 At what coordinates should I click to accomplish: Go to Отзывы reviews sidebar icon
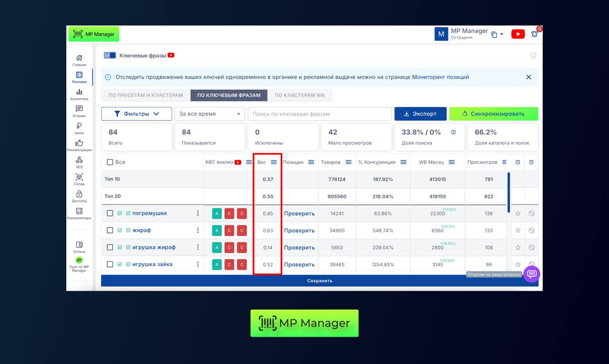point(79,111)
